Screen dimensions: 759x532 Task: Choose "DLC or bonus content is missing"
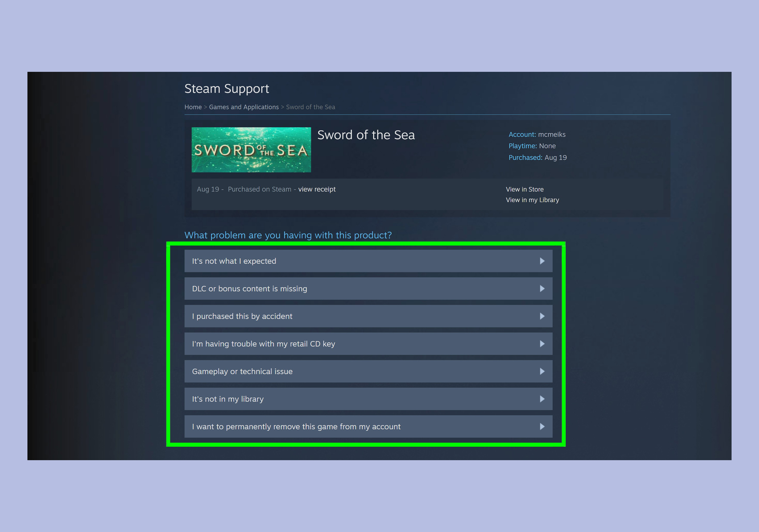[x=250, y=289]
